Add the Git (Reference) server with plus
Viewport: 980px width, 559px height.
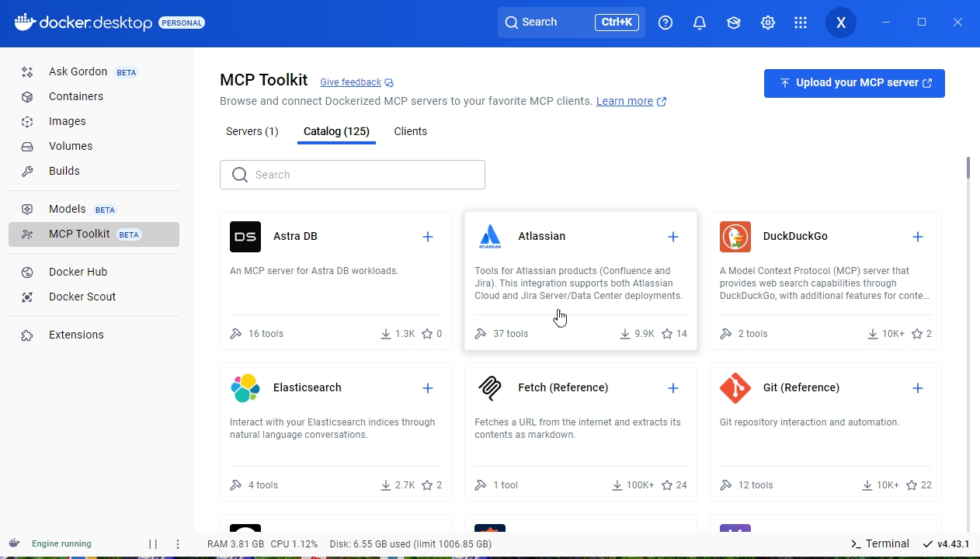(x=918, y=388)
